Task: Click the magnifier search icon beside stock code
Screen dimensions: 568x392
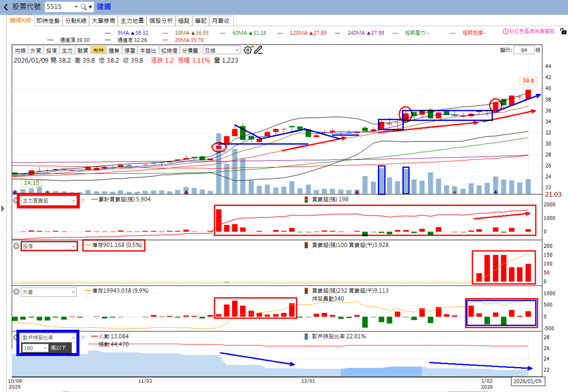Action: pyautogui.click(x=83, y=7)
